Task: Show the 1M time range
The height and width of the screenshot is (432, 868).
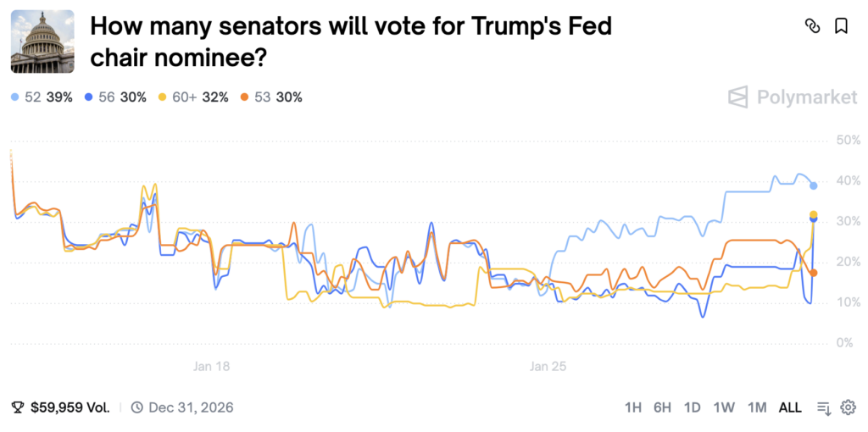Action: coord(757,407)
